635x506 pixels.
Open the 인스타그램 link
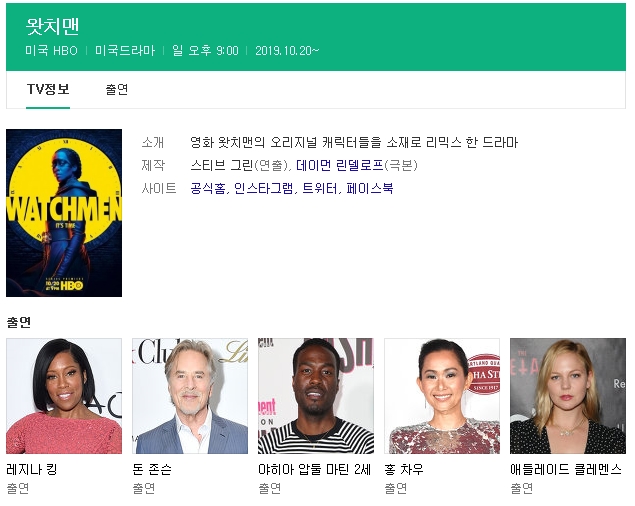[263, 188]
